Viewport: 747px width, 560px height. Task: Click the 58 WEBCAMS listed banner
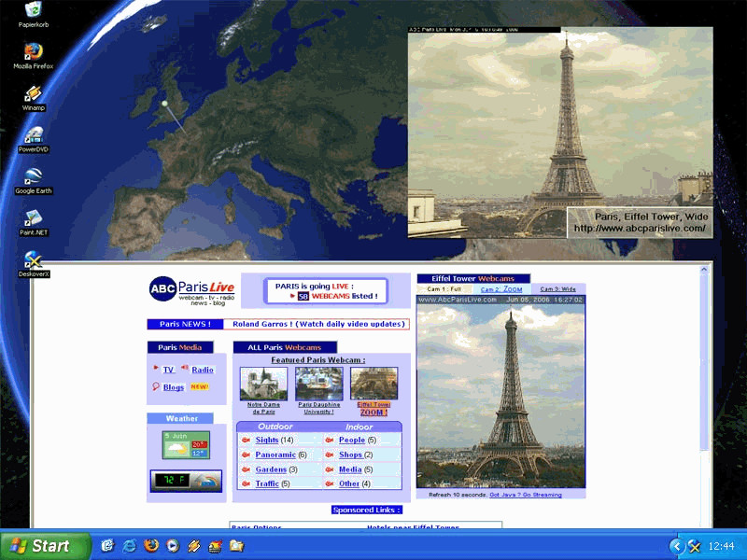pos(326,291)
